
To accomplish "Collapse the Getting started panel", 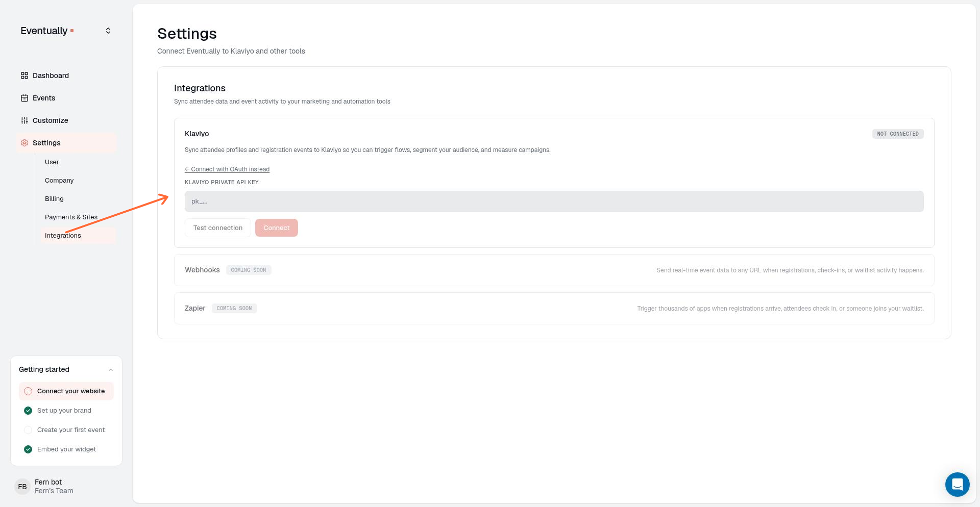I will pyautogui.click(x=111, y=370).
